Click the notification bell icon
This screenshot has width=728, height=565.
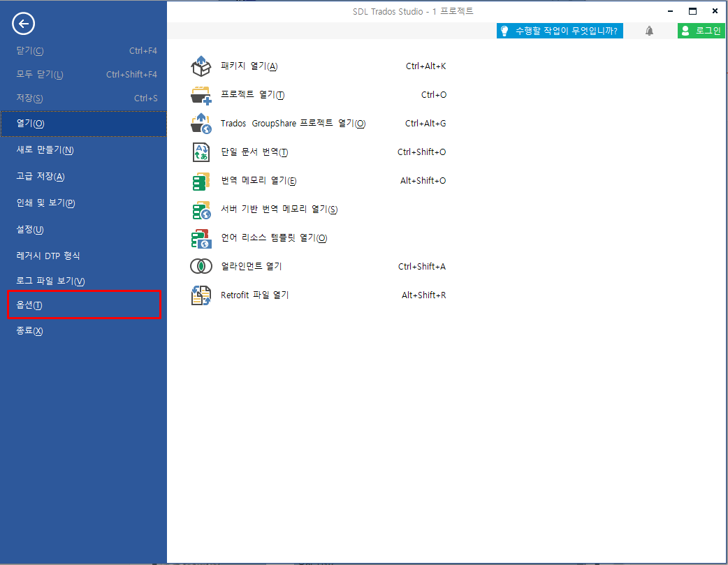pos(649,31)
